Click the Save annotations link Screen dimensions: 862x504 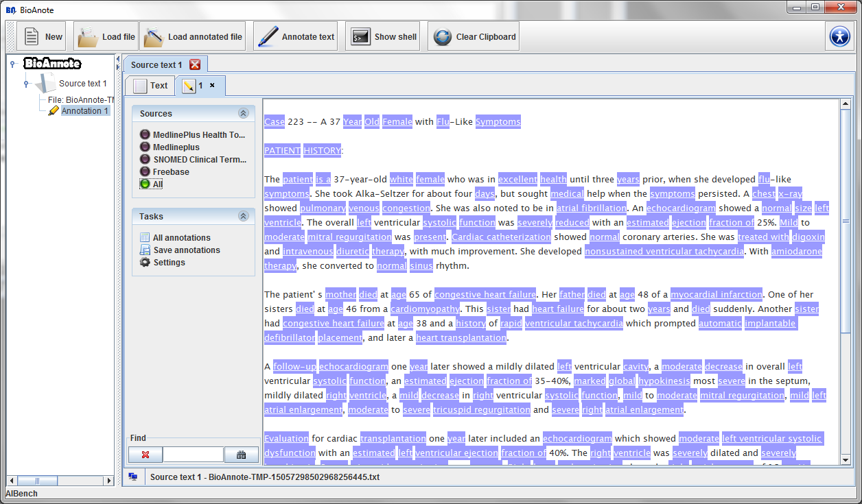[186, 250]
